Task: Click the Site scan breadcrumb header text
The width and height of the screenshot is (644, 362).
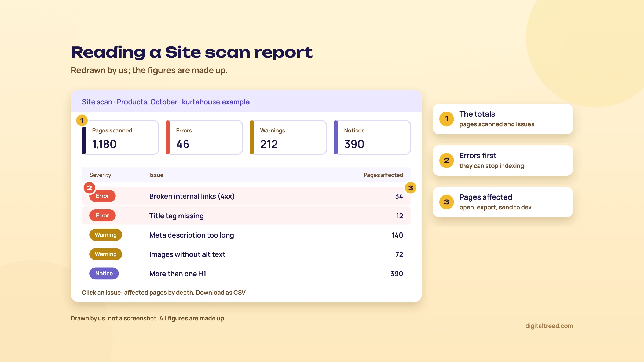Action: pos(166,102)
